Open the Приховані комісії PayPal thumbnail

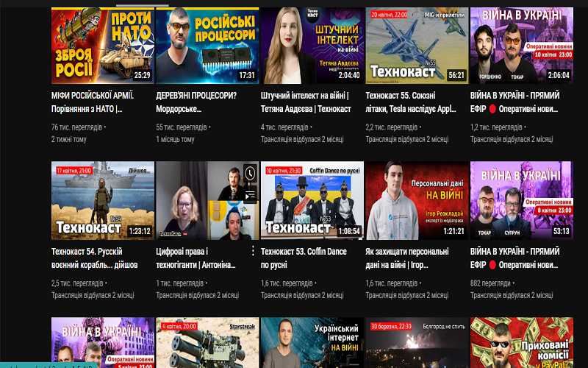[x=521, y=343]
